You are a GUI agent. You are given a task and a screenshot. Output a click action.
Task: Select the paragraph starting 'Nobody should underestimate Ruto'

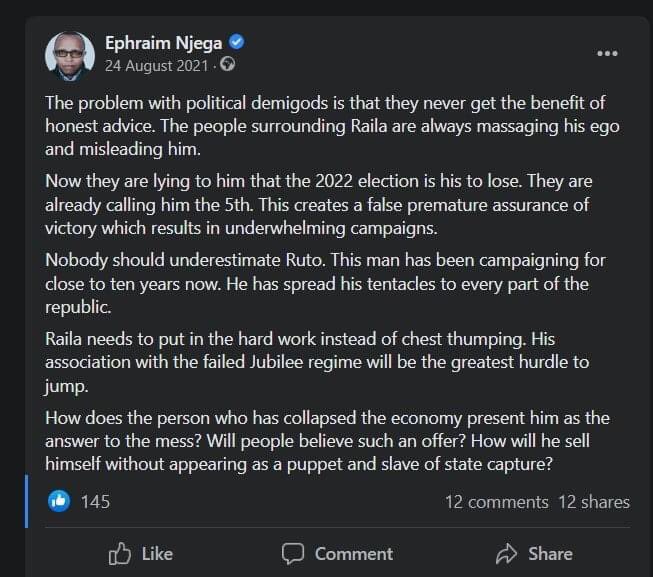coord(325,284)
